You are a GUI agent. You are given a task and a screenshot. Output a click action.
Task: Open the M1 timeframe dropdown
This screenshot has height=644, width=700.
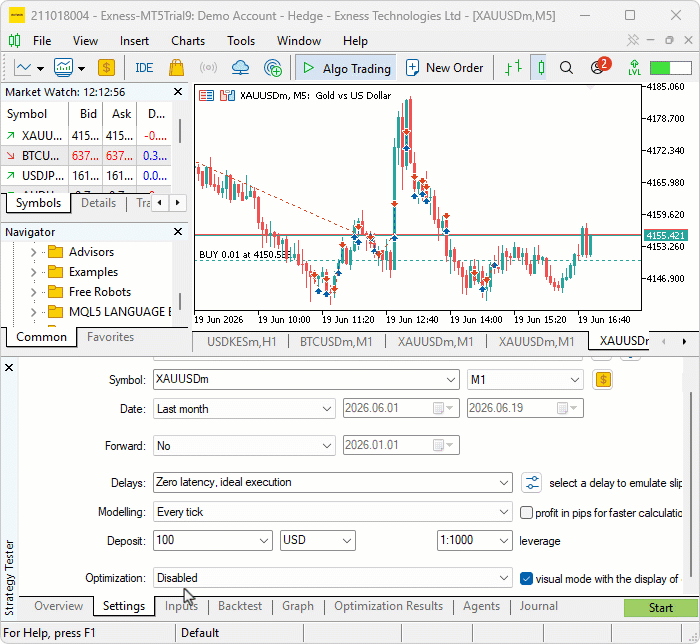pos(525,380)
